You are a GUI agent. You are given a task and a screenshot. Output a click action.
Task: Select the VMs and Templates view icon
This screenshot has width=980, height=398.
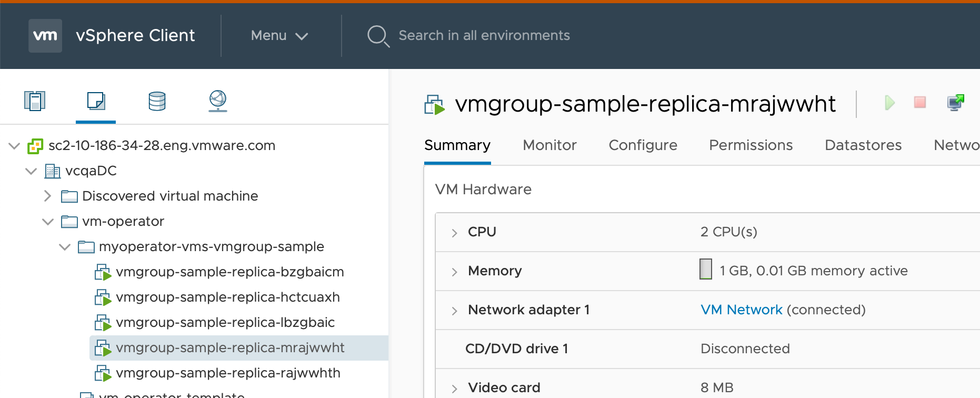coord(96,101)
